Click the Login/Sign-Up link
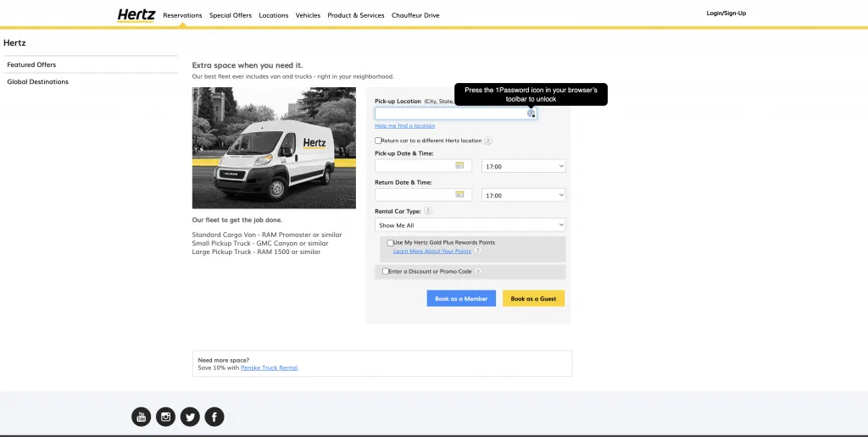Viewport: 868px width, 437px height. (x=726, y=14)
